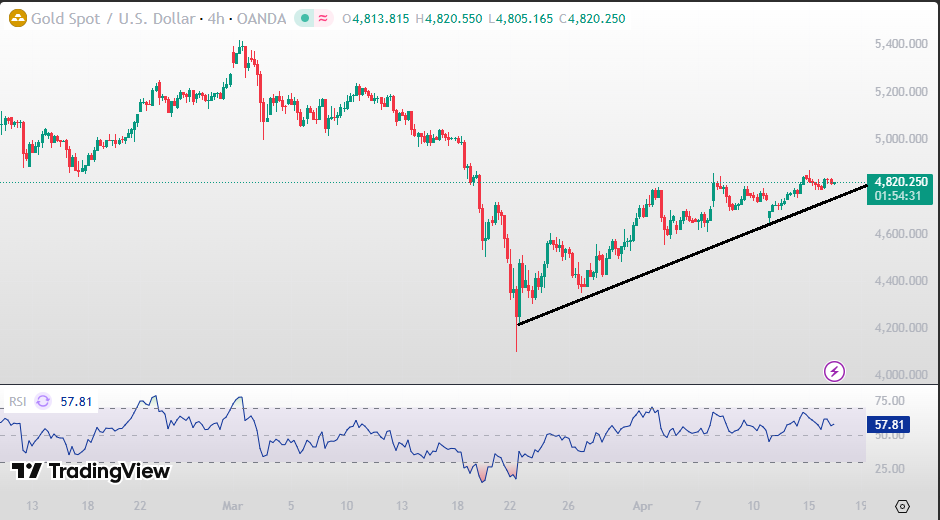Click the purple lightning bolt icon
This screenshot has height=520, width=940.
point(834,371)
